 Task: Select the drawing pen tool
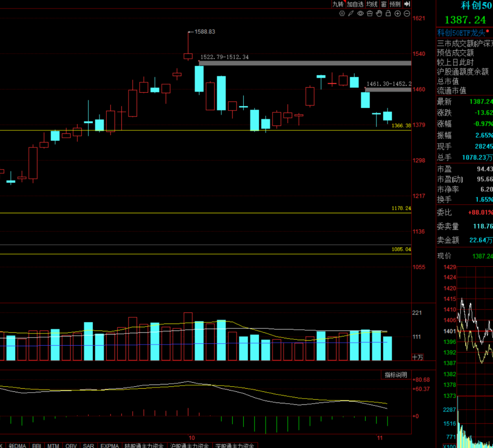point(351,14)
